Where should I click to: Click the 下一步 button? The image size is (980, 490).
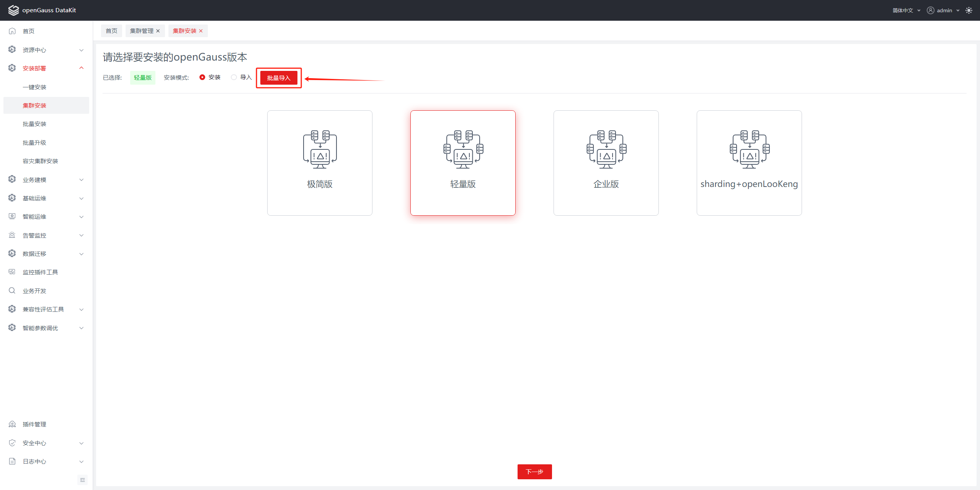[x=534, y=472]
